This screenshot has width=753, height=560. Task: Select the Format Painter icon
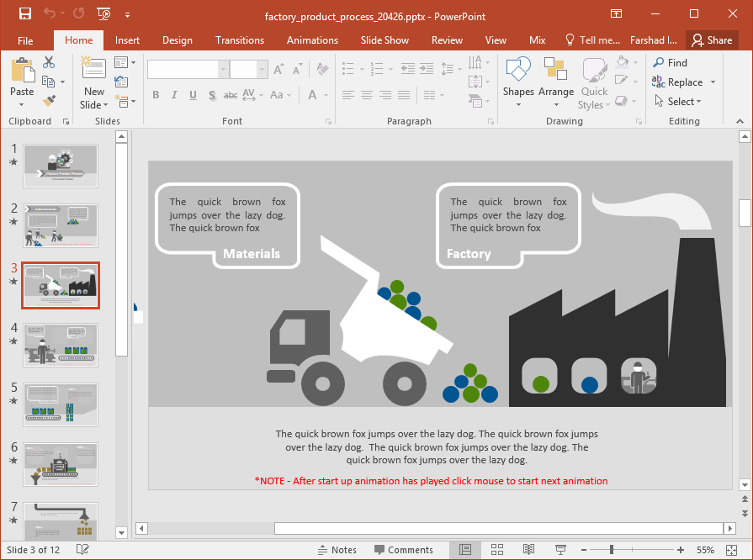50,100
